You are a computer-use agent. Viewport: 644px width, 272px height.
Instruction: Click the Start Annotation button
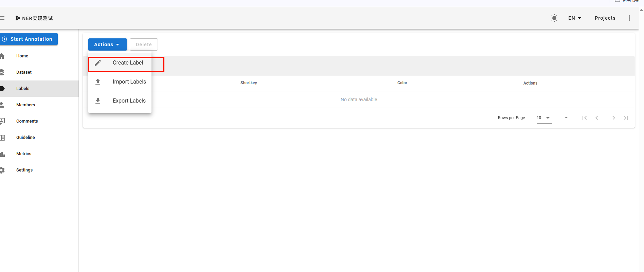tap(29, 39)
